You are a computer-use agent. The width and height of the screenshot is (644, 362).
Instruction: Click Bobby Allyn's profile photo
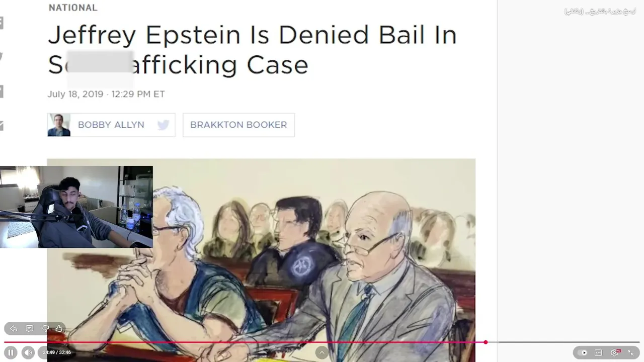[59, 125]
